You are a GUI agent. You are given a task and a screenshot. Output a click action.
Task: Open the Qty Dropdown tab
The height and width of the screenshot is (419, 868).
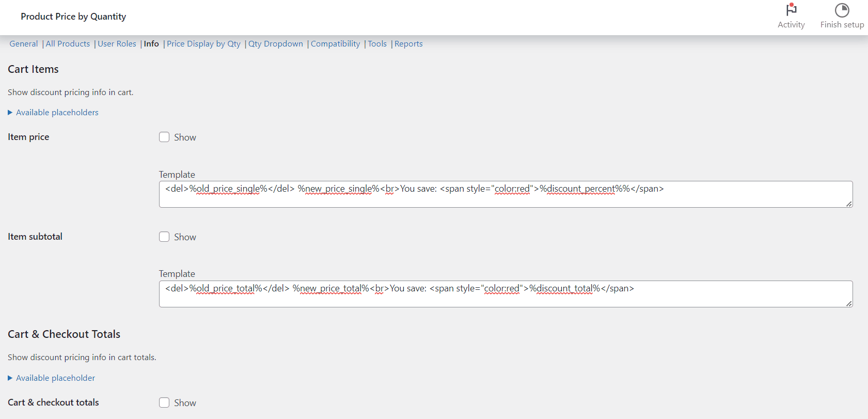click(276, 44)
